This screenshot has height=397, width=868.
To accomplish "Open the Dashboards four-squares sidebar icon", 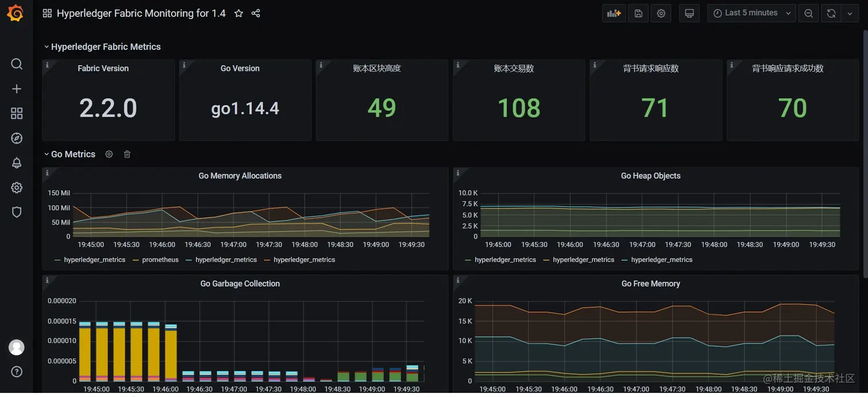I will [x=17, y=113].
